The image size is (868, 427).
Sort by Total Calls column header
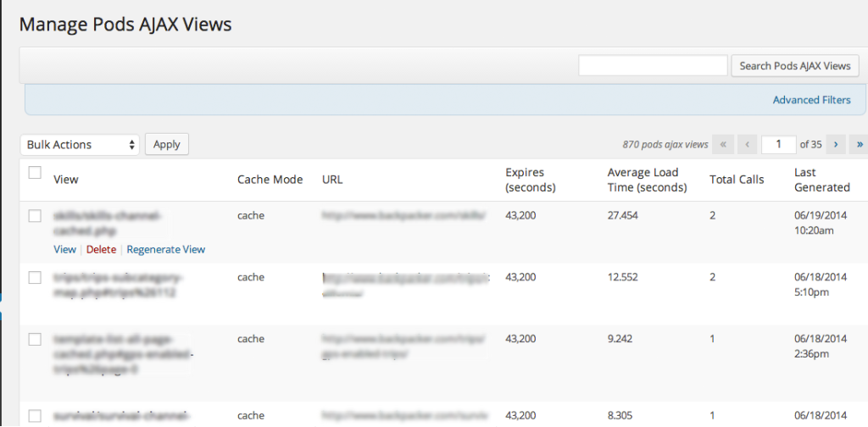click(737, 180)
